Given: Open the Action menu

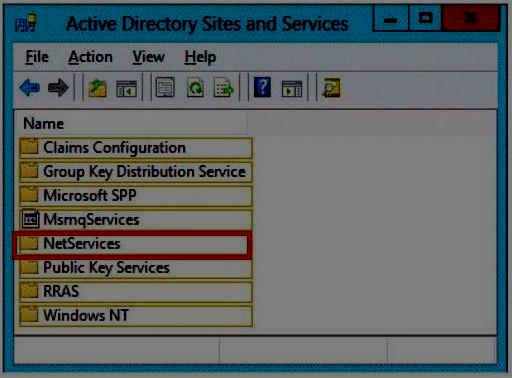Looking at the screenshot, I should (x=90, y=57).
